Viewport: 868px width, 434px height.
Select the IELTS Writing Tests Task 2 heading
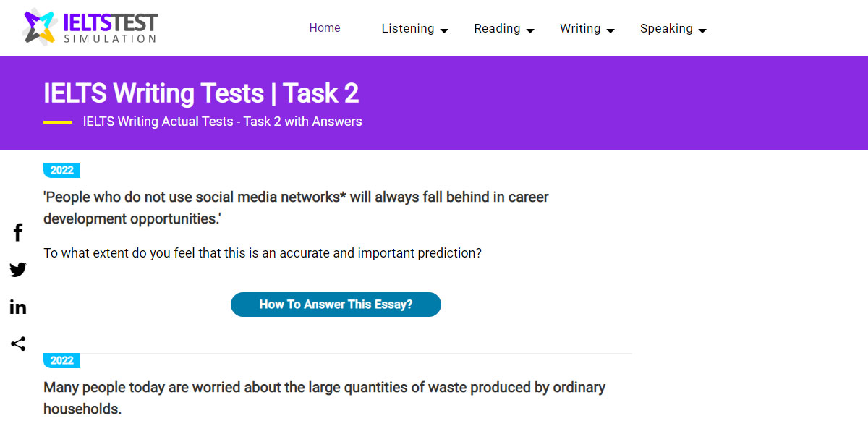click(x=201, y=93)
